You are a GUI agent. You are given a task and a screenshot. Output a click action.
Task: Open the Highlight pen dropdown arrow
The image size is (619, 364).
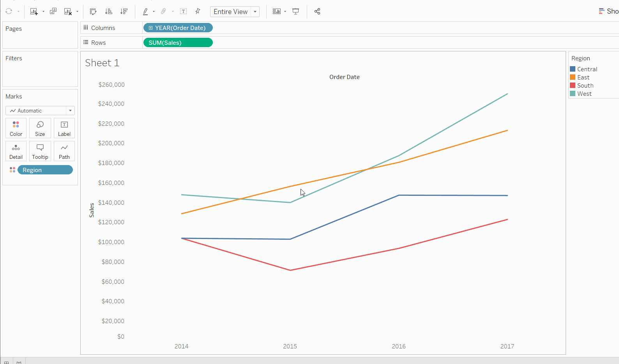pyautogui.click(x=154, y=12)
